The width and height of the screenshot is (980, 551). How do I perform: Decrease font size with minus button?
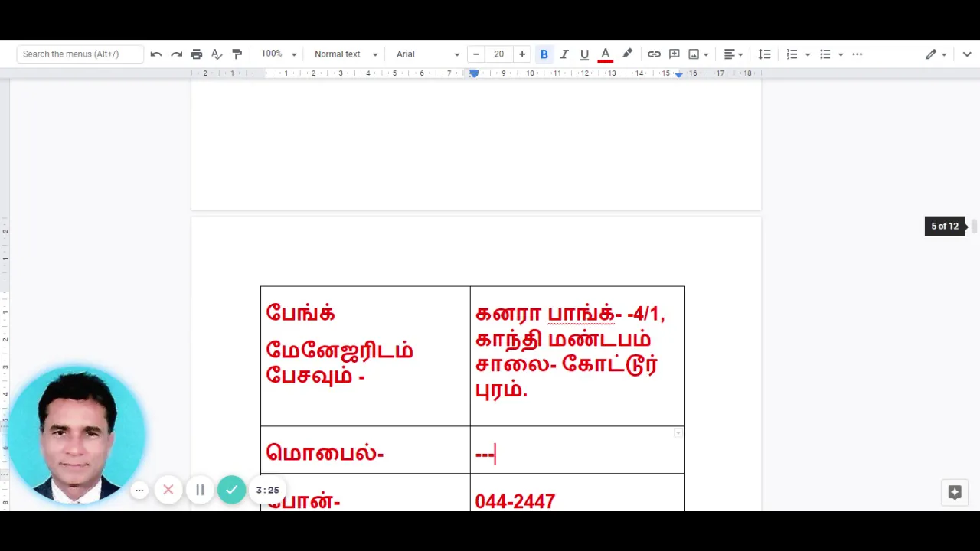[476, 54]
